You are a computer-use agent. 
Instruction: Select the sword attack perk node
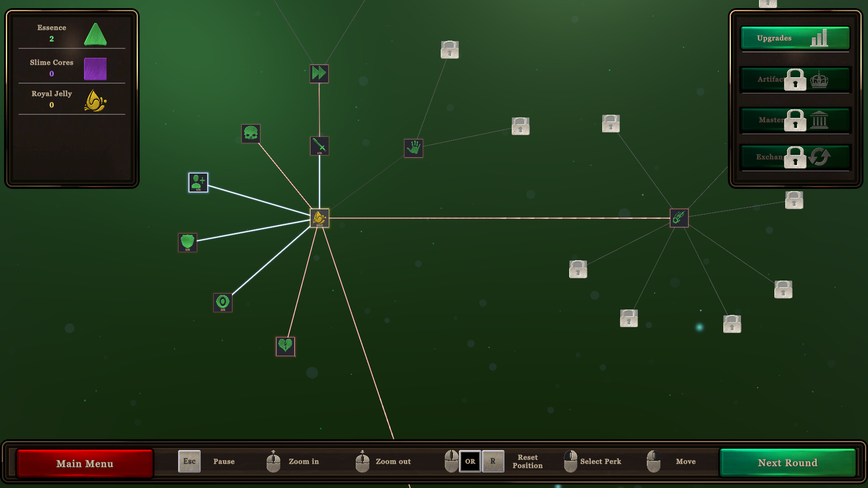[x=320, y=146]
